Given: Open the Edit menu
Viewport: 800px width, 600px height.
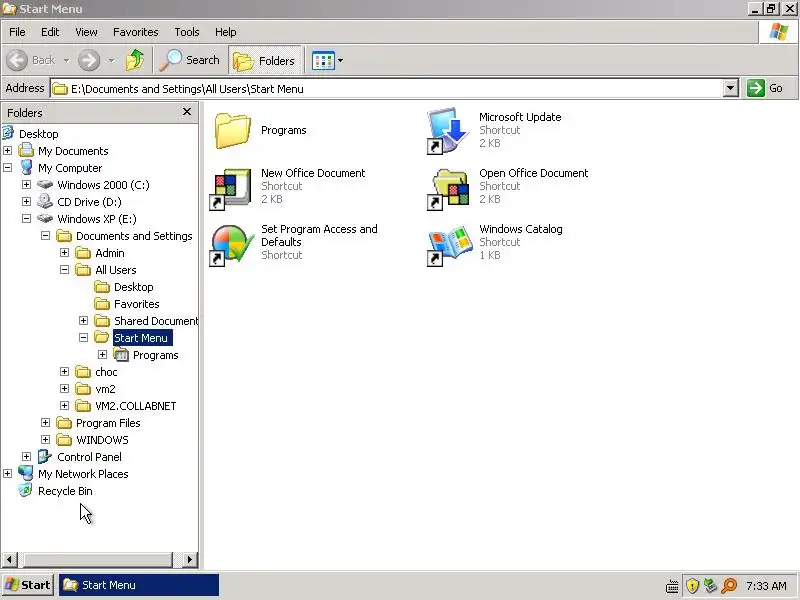Looking at the screenshot, I should [x=50, y=32].
